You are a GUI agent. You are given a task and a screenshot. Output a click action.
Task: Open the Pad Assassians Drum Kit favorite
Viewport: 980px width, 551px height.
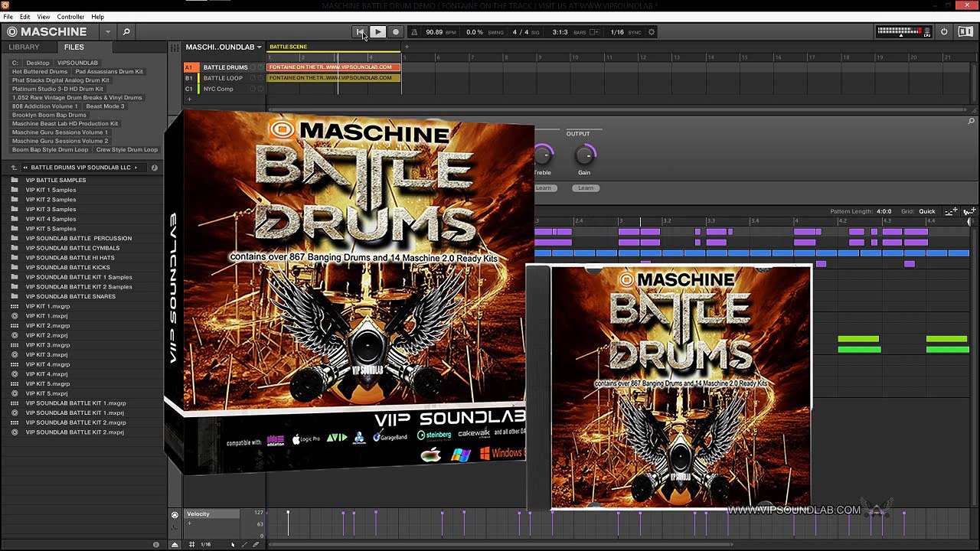point(109,72)
